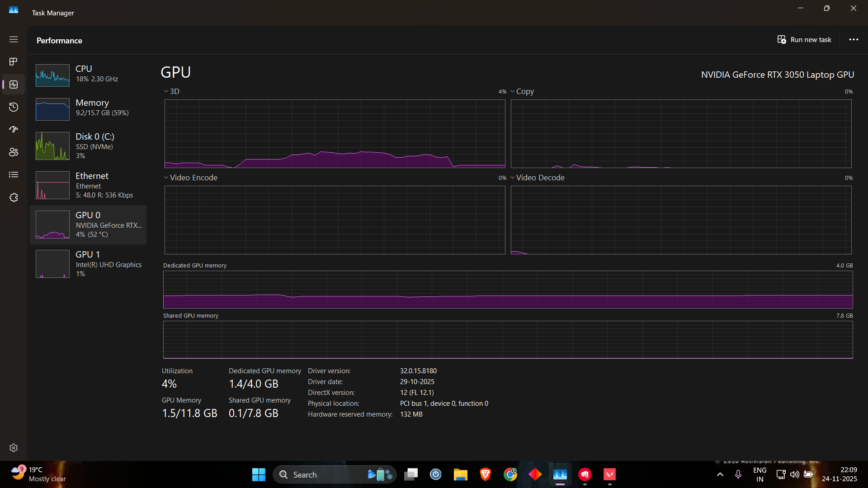Select GPU 1 Intel UHD Graphics
868x488 pixels.
pyautogui.click(x=88, y=264)
